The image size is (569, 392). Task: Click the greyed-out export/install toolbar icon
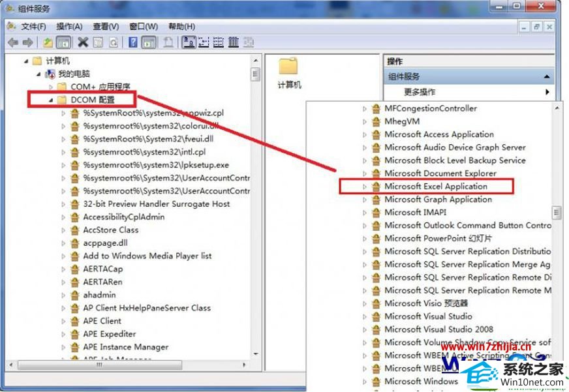coord(168,42)
